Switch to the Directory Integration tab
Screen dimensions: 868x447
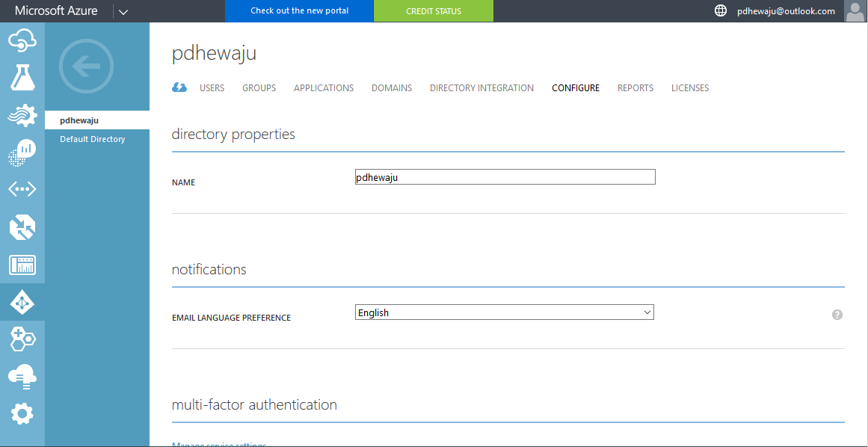tap(481, 88)
